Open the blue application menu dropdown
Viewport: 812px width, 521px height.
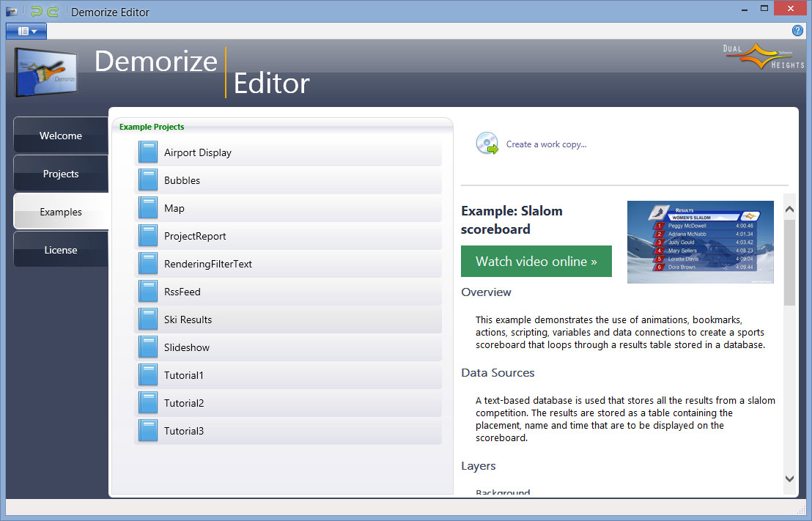[x=26, y=31]
